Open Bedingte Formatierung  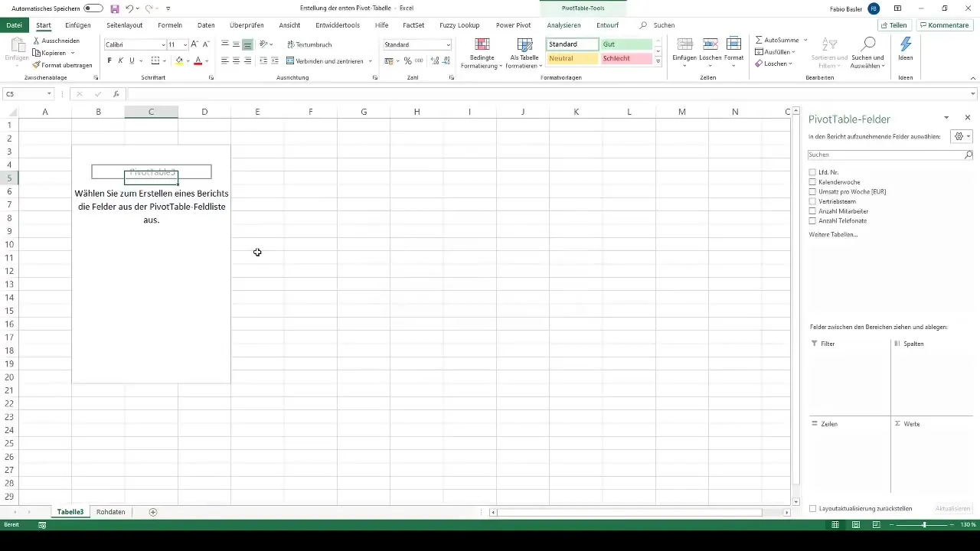coord(482,53)
